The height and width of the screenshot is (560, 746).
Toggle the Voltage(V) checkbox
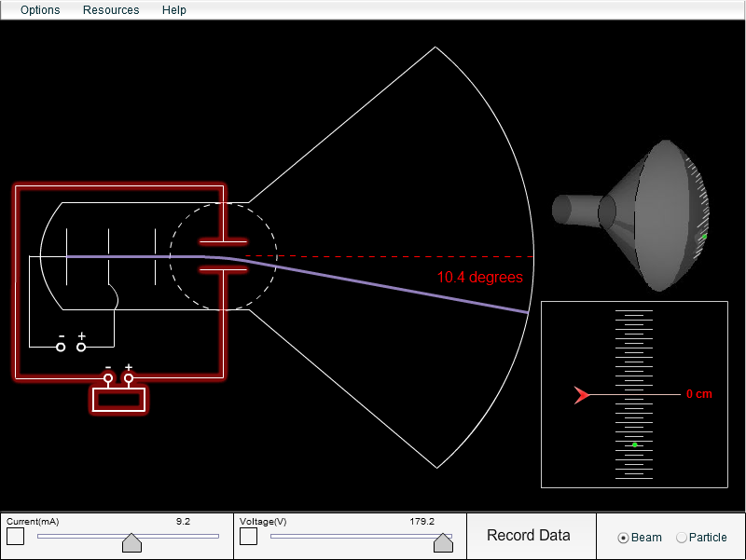click(248, 538)
